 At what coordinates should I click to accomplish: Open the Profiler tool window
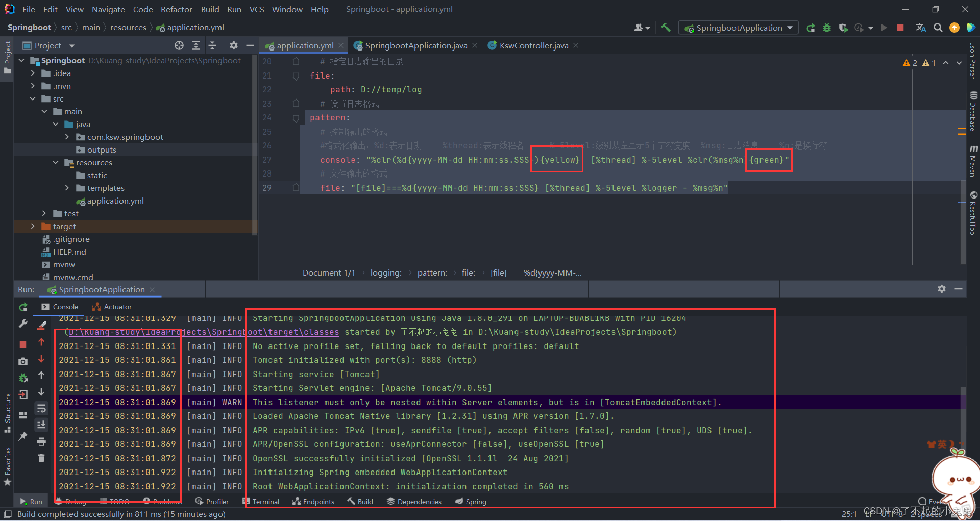click(x=212, y=502)
